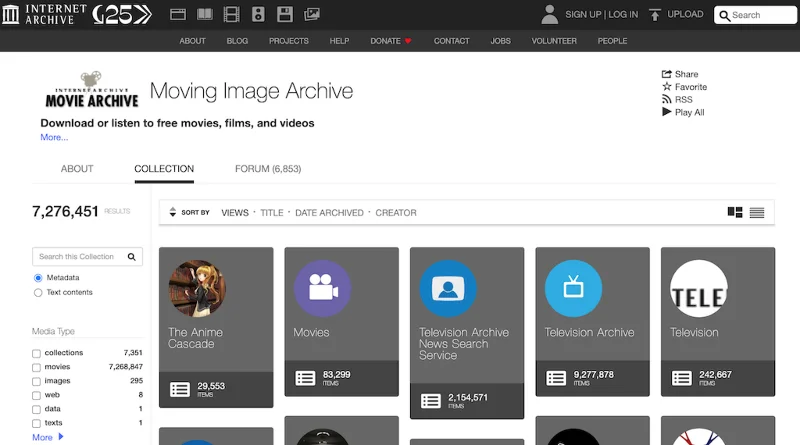Open the ABOUT tab of collection
800x445 pixels.
[77, 169]
